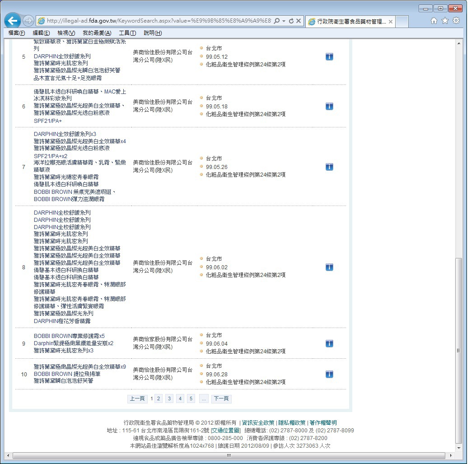Screen dimensions: 476x464
Task: Click product link DARPHIN橙花芳香精露
Action: click(x=62, y=321)
